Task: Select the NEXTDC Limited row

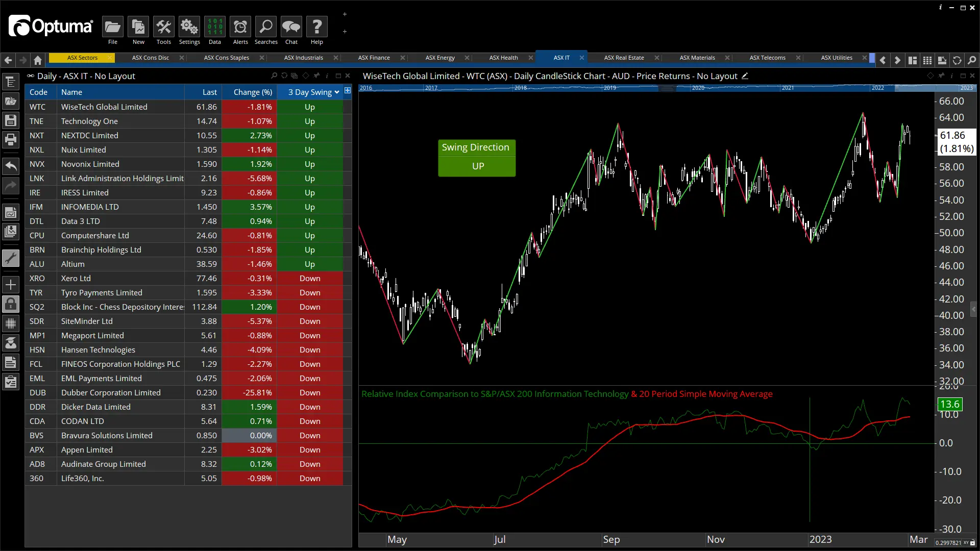Action: [x=188, y=135]
